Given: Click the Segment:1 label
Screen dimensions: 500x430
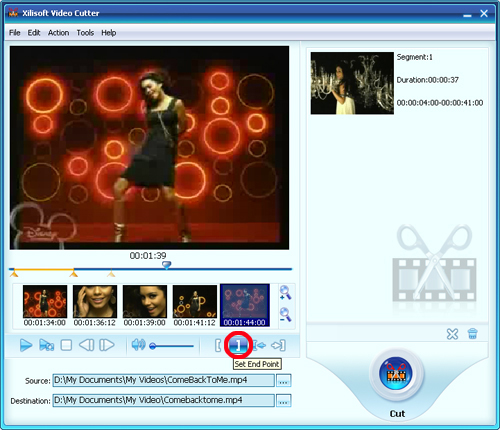Looking at the screenshot, I should (414, 57).
